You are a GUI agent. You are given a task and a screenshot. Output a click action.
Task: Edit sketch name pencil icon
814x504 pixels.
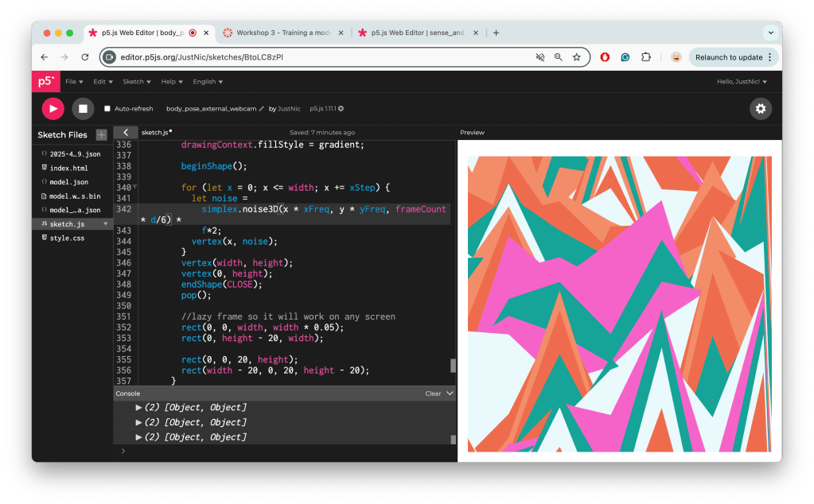(262, 109)
